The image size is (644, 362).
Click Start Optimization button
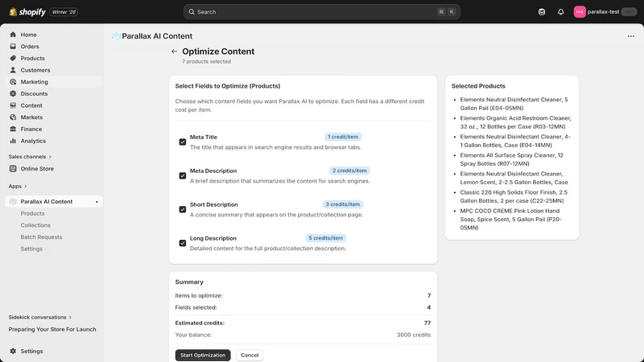pos(203,355)
